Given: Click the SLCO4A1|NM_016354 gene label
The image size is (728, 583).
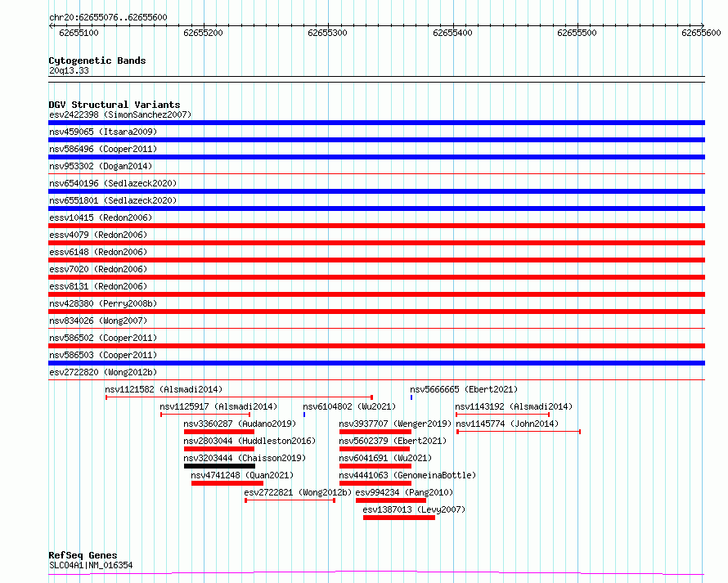Looking at the screenshot, I should [91, 565].
